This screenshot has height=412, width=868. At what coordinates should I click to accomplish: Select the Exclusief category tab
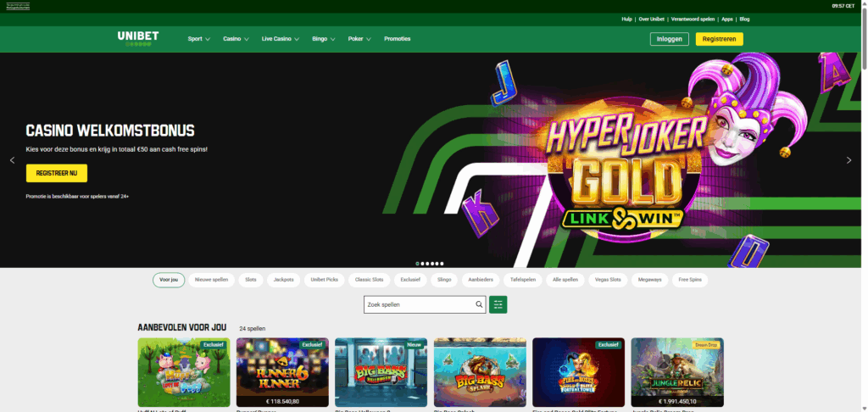point(410,281)
